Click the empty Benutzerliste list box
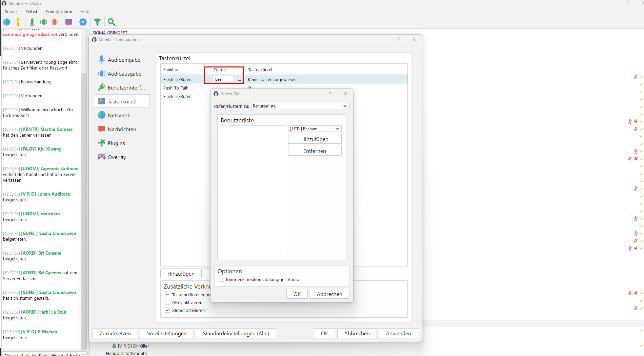The width and height of the screenshot is (644, 356). (254, 190)
